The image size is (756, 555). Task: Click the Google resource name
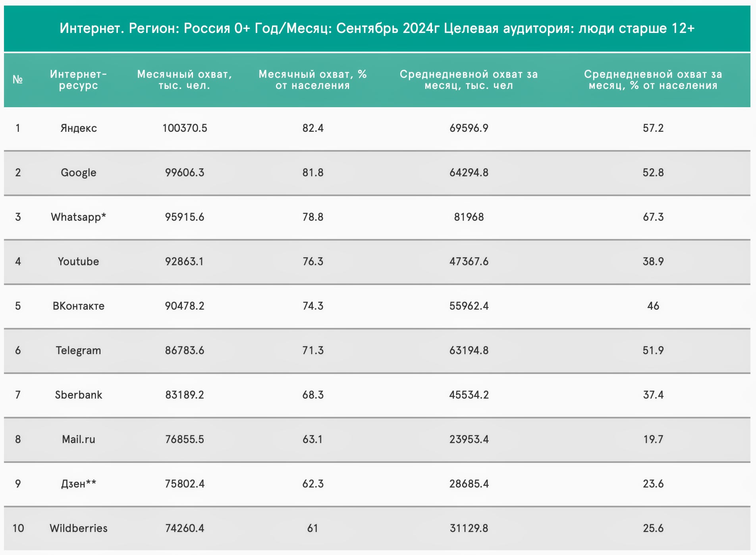[x=78, y=173]
